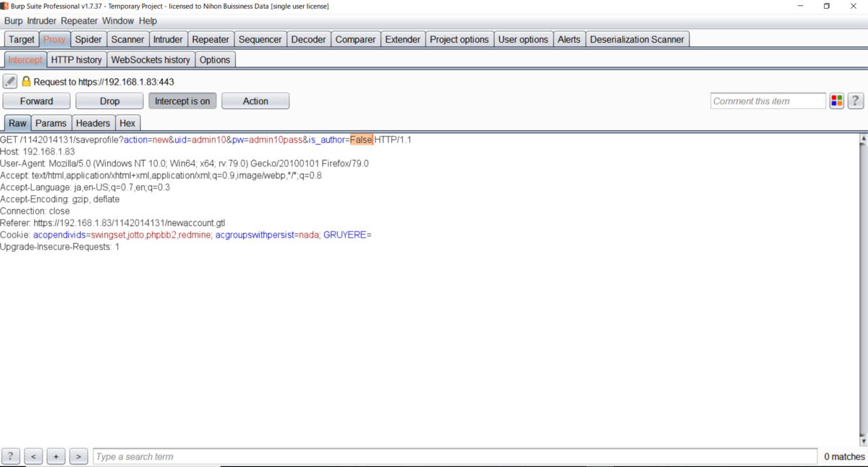868x467 pixels.
Task: Open the highlight color picker icon
Action: (837, 101)
